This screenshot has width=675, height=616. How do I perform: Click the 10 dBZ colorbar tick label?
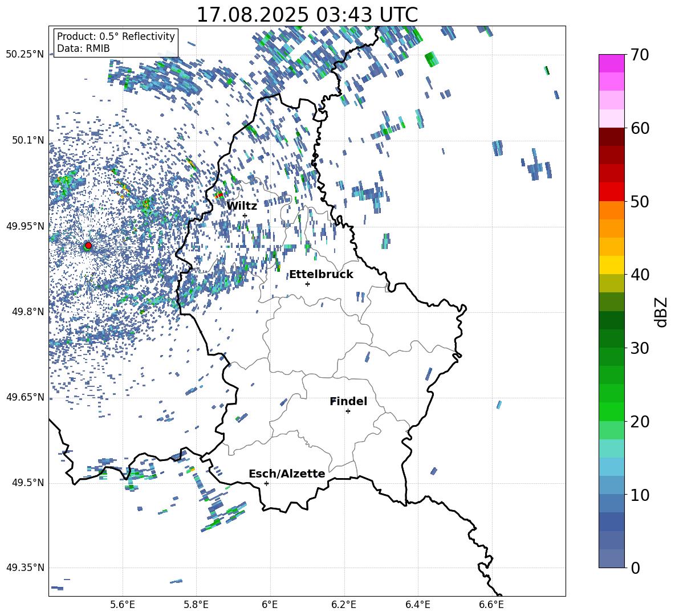(x=640, y=495)
